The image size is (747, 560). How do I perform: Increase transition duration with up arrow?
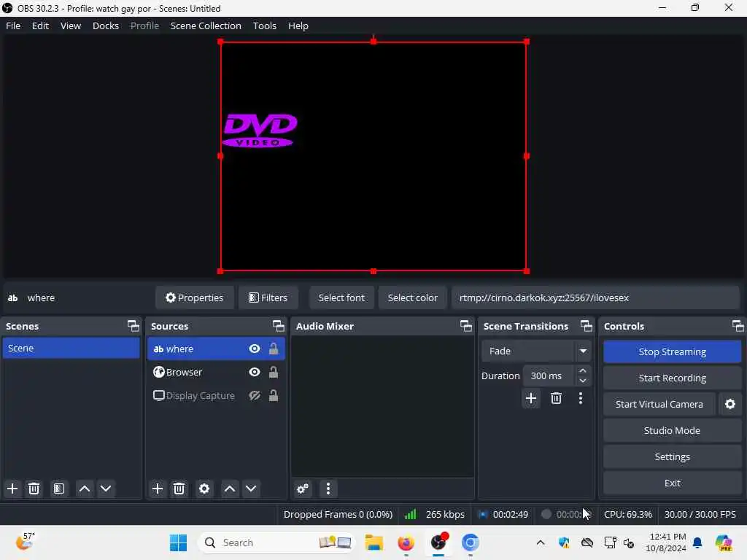tap(582, 370)
